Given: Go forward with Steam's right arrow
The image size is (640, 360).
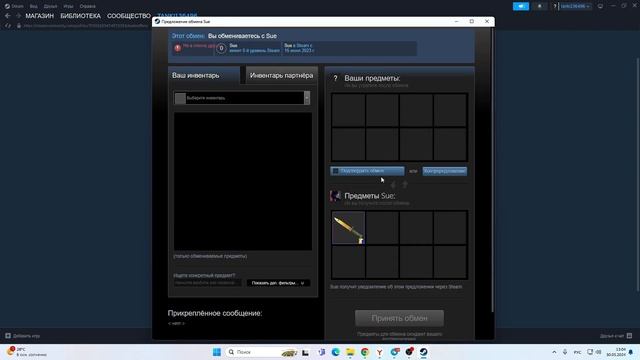Looking at the screenshot, I should click(18, 16).
